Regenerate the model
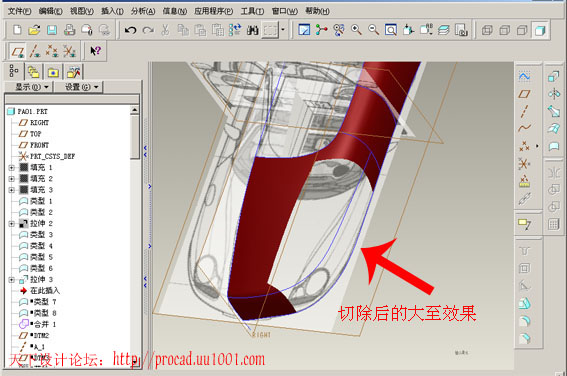 click(235, 30)
